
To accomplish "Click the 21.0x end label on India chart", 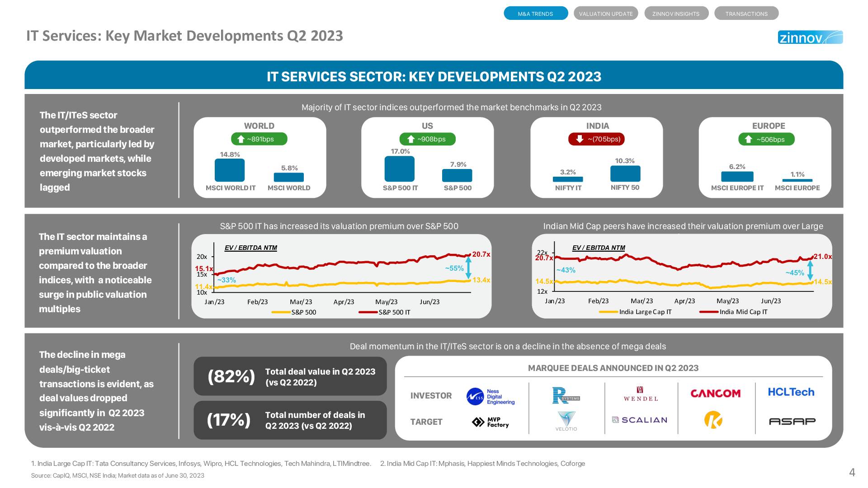I will (x=823, y=257).
